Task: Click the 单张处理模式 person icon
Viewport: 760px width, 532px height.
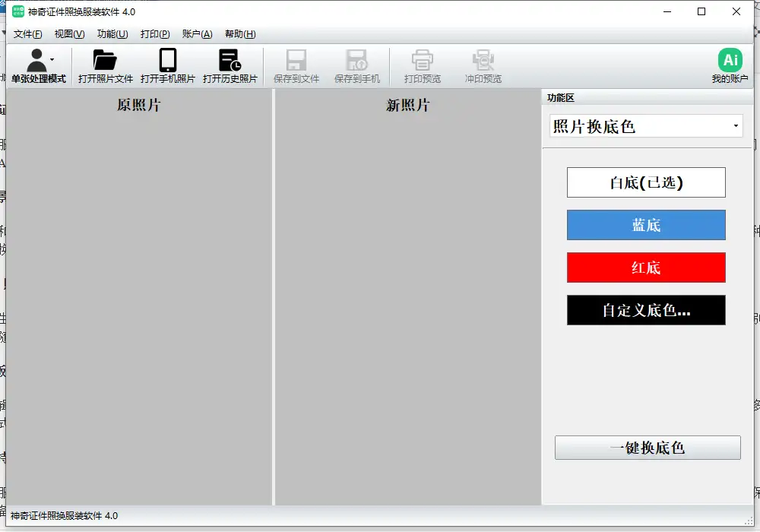Action: pos(36,61)
